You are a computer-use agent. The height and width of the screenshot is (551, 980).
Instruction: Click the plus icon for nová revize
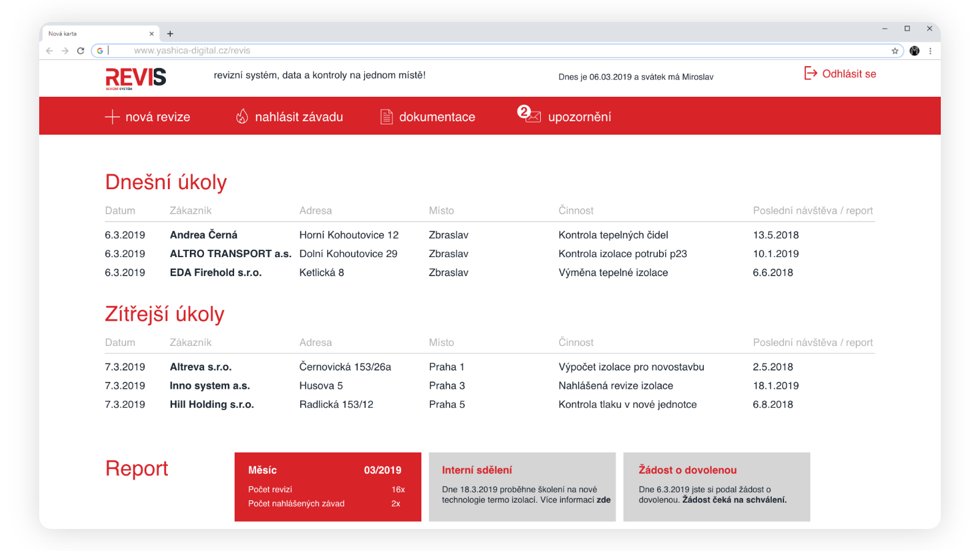112,117
